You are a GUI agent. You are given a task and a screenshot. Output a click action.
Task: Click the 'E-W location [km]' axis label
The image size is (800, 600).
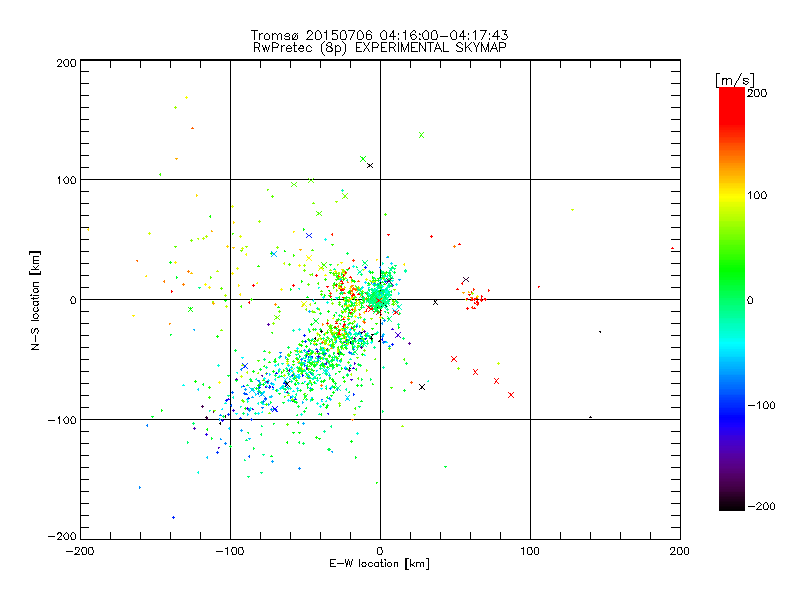coord(379,564)
